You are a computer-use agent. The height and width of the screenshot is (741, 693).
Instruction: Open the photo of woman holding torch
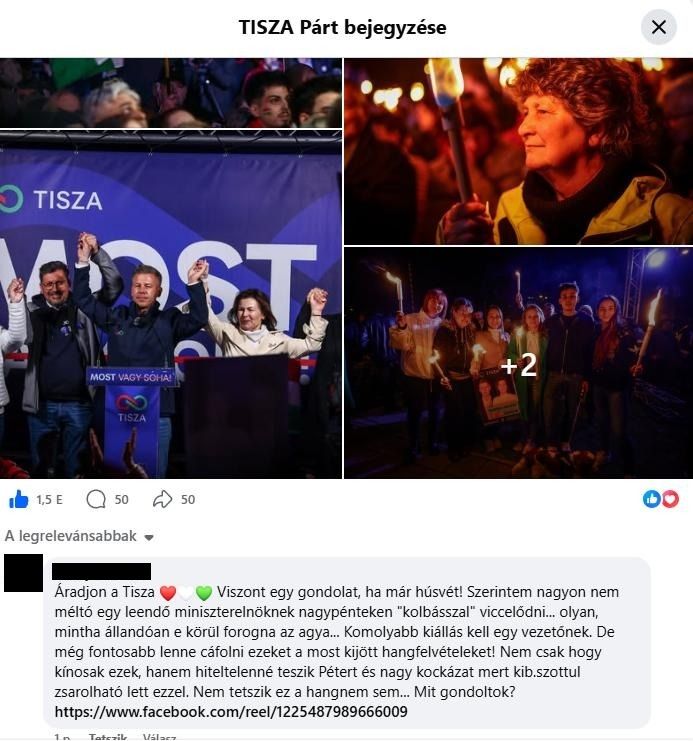pyautogui.click(x=518, y=151)
